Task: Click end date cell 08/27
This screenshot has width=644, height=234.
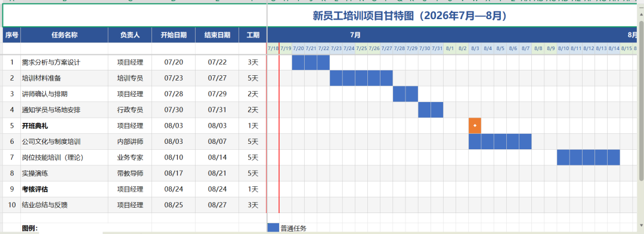Action: tap(217, 205)
